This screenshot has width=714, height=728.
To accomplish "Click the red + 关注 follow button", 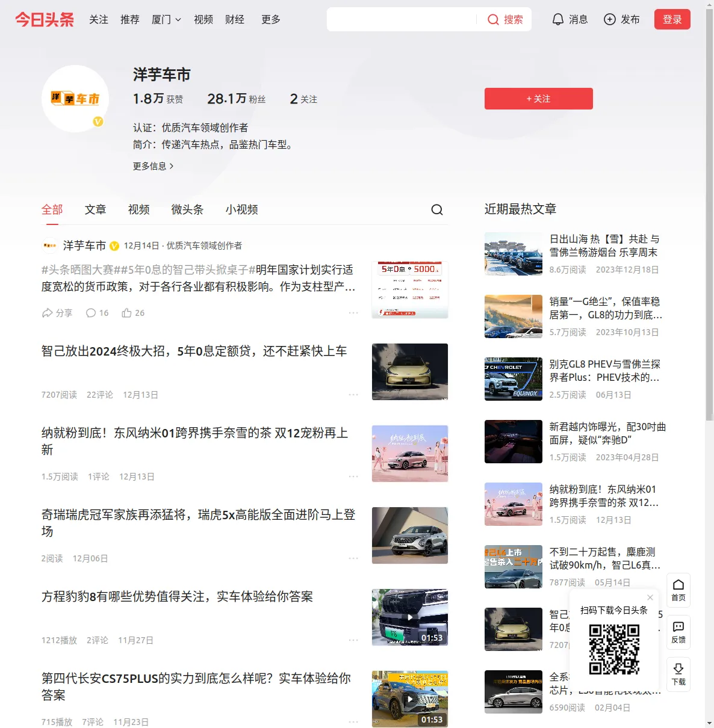I will tap(539, 99).
